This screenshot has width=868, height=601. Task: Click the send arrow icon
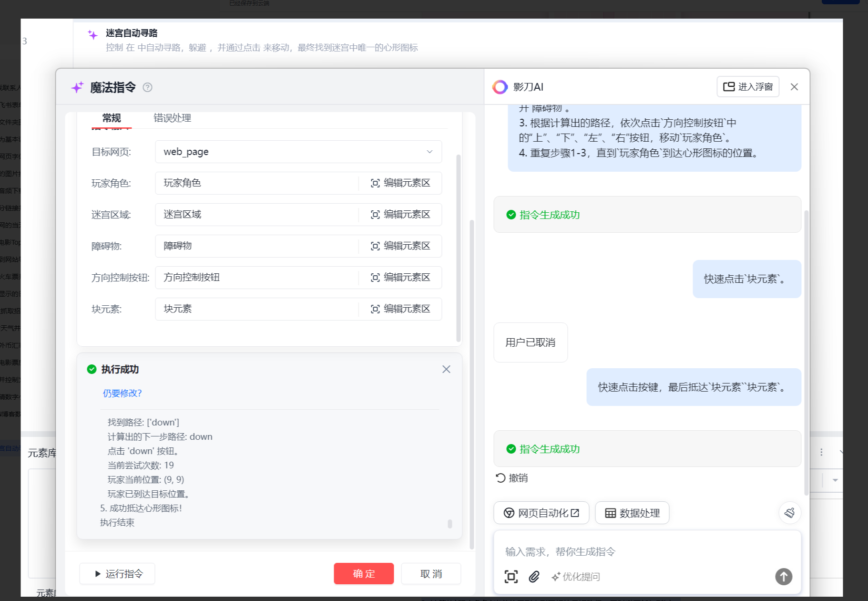point(783,577)
